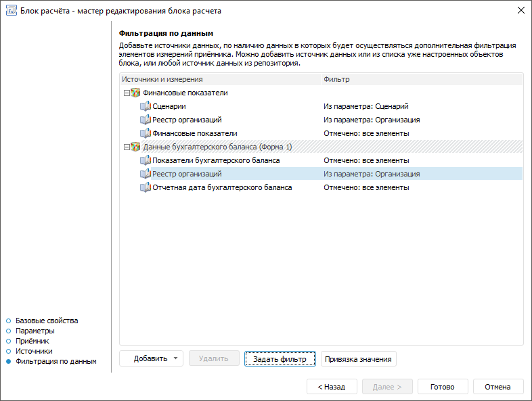
Task: Open the Добавить dropdown arrow
Action: coord(175,358)
